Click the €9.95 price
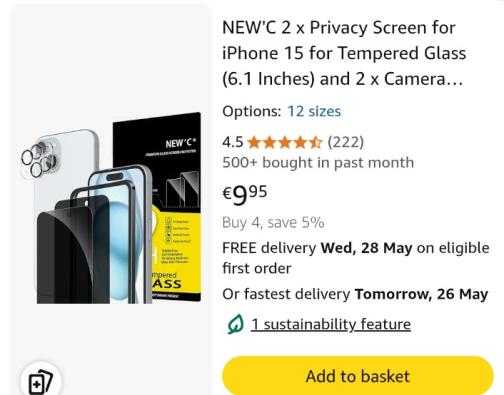504x395 pixels. 245,195
